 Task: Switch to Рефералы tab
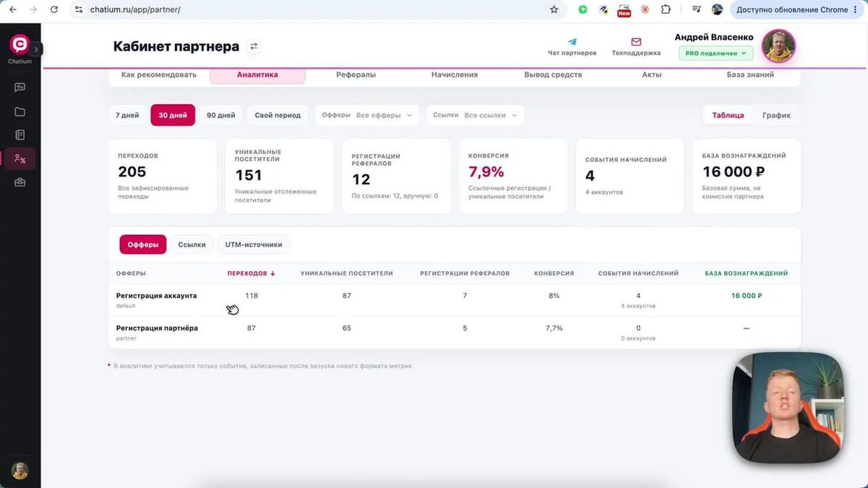[356, 74]
